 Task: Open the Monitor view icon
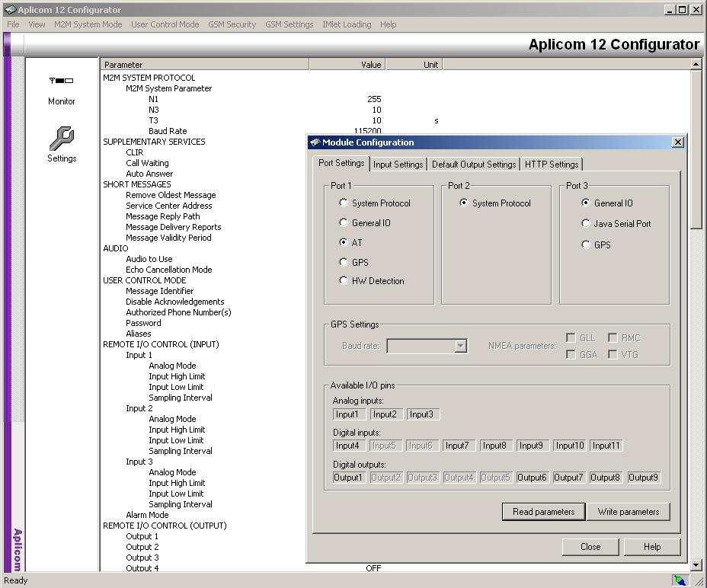pyautogui.click(x=61, y=81)
